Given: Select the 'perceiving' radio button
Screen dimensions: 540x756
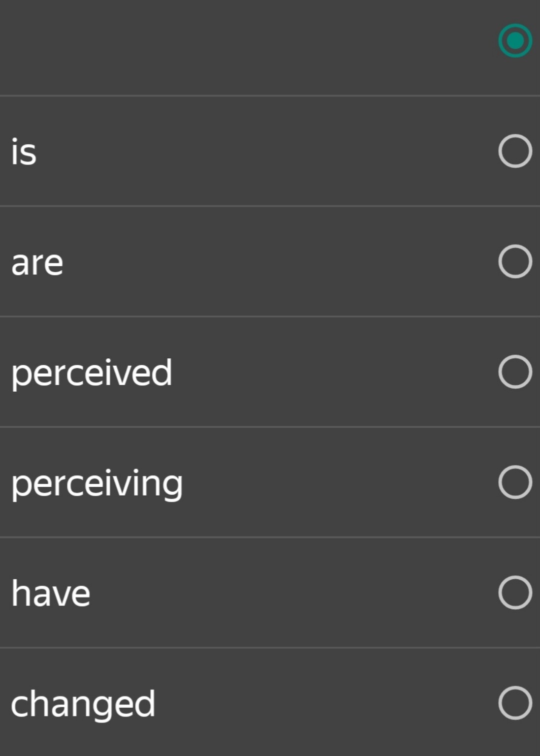Looking at the screenshot, I should [x=515, y=482].
